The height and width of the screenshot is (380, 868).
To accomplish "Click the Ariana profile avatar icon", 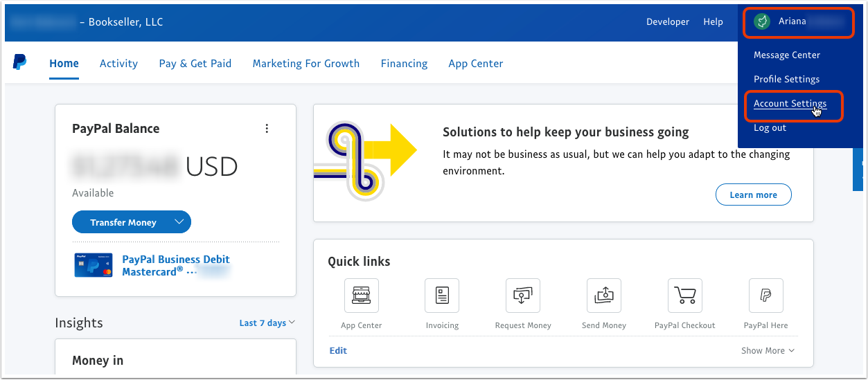I will coord(762,21).
